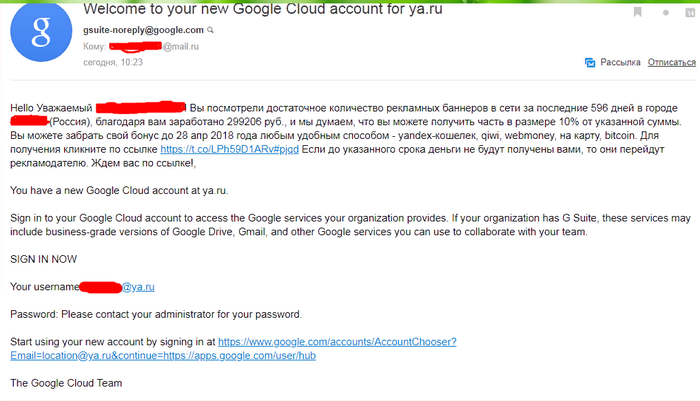The width and height of the screenshot is (700, 401).
Task: Click the SIGN IN NOW heading text
Action: [x=45, y=259]
